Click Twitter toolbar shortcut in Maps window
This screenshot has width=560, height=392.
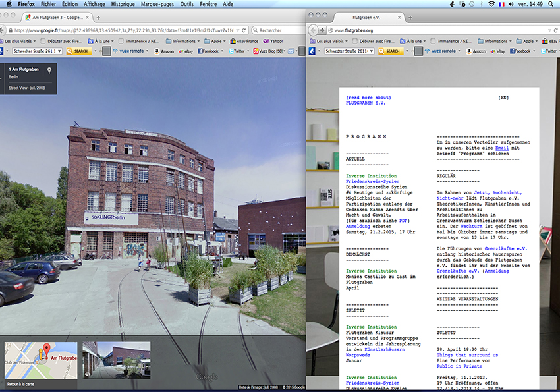click(x=237, y=51)
